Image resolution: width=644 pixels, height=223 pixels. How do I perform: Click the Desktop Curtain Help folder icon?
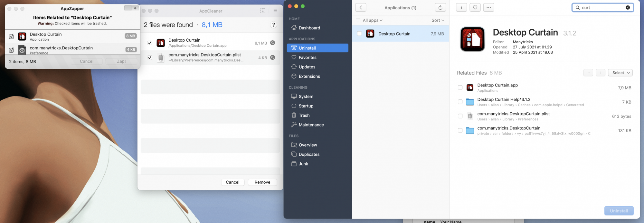tap(470, 102)
